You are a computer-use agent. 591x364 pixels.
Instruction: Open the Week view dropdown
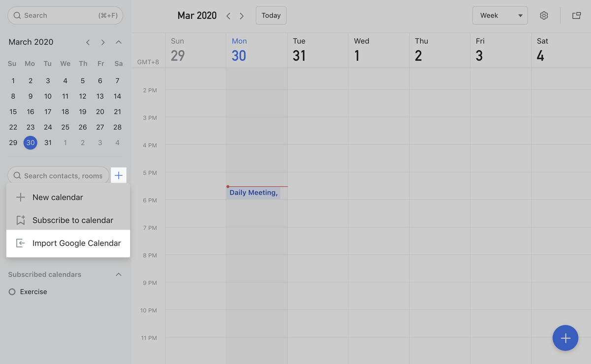(x=499, y=16)
